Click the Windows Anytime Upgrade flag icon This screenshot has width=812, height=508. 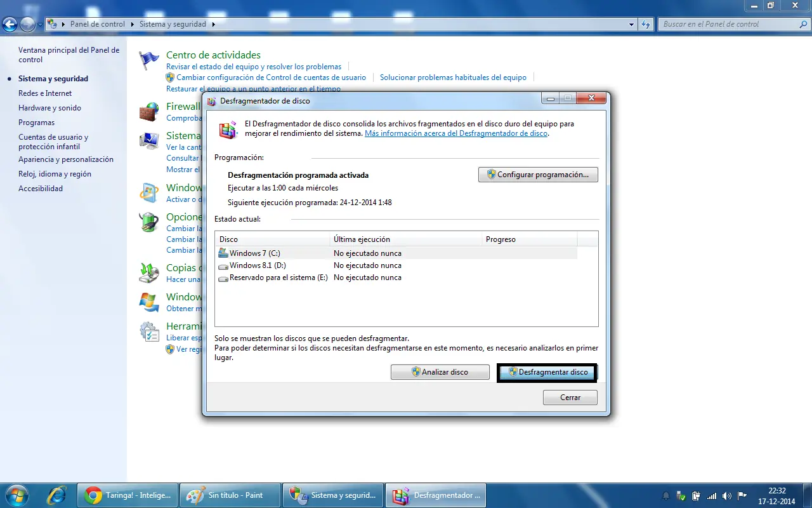[x=149, y=302]
